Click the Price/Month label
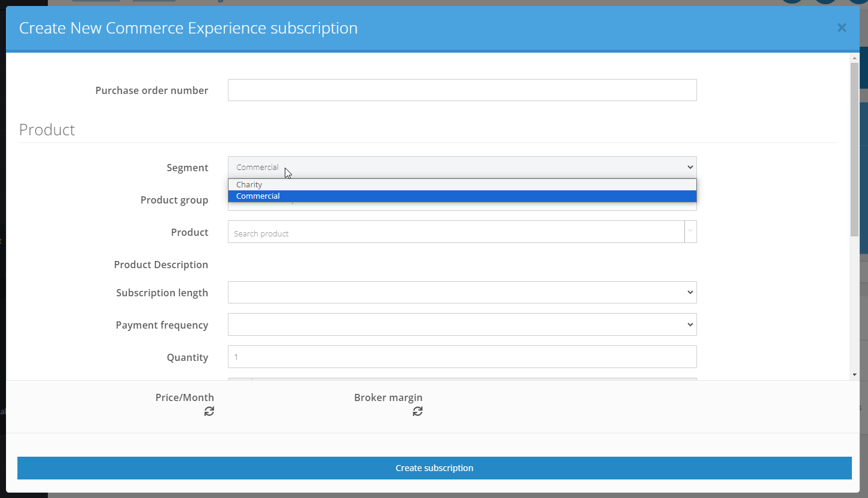 (184, 397)
